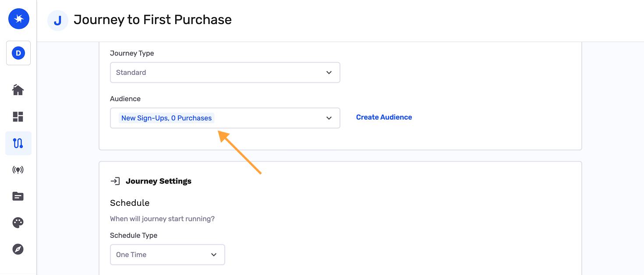
Task: Open the workspace switcher D avatar
Action: point(18,53)
